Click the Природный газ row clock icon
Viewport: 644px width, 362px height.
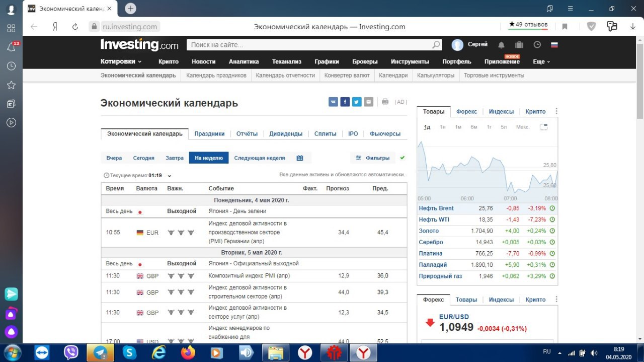coord(552,276)
